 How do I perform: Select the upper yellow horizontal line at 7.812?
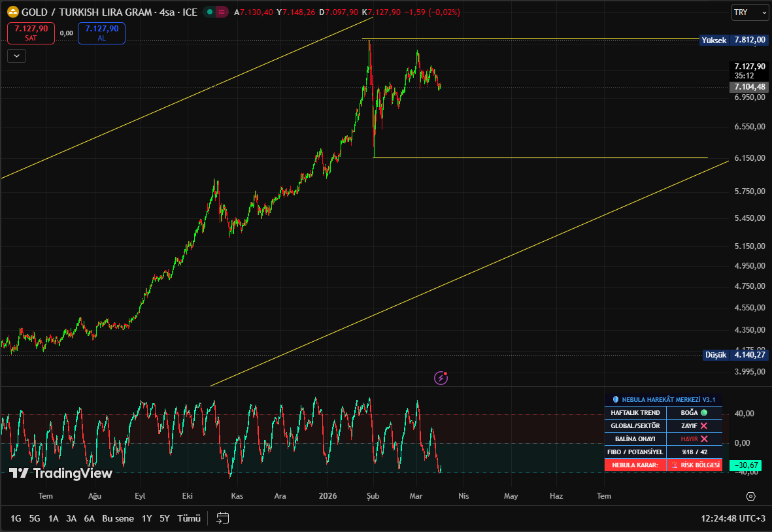coord(530,38)
